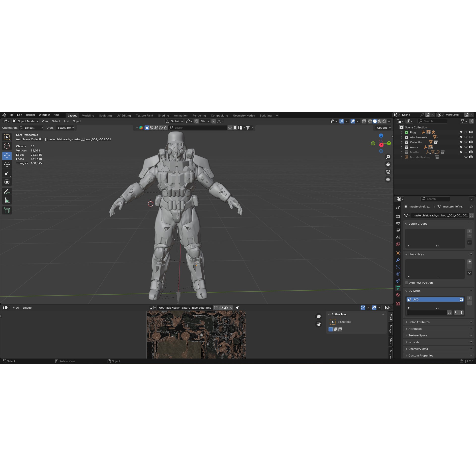Screen dimensions: 476x476
Task: Hide the Atachements collection in viewport
Action: (466, 137)
